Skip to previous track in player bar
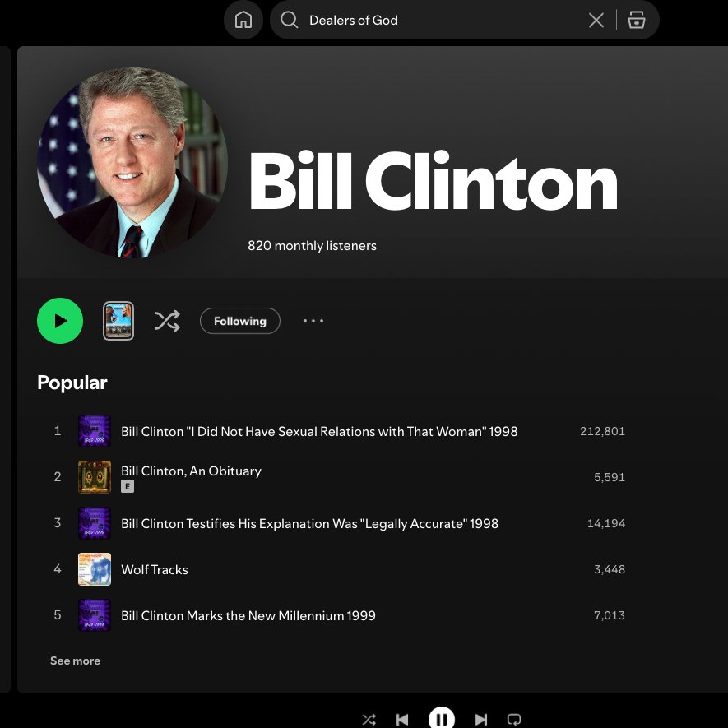The height and width of the screenshot is (728, 728). click(402, 720)
